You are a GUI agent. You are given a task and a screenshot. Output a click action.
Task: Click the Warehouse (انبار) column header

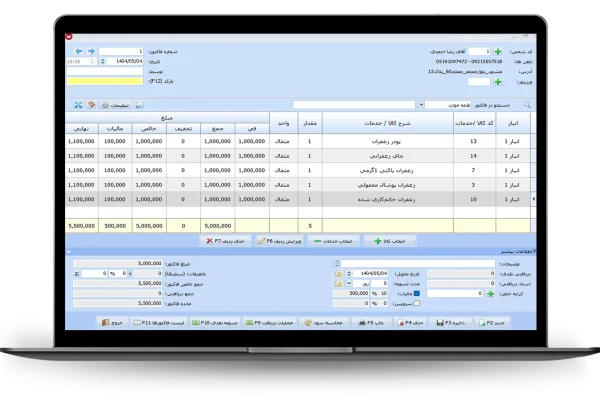(513, 123)
